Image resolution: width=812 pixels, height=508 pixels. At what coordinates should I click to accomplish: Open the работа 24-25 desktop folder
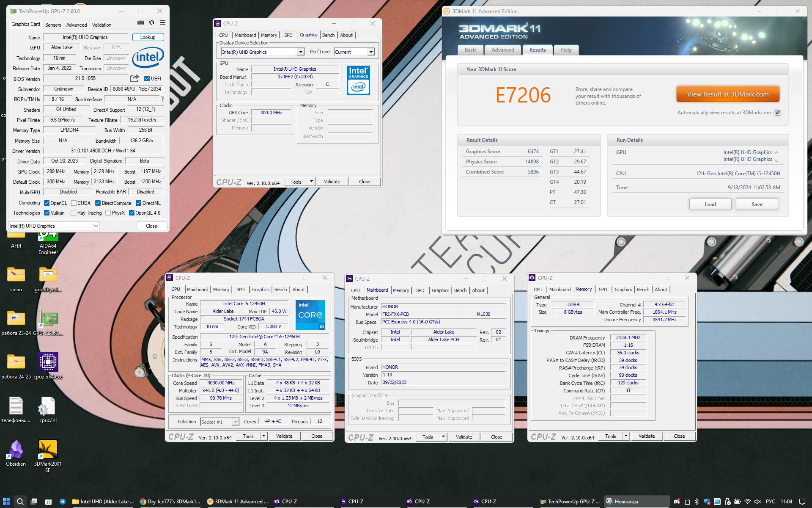[x=16, y=367]
